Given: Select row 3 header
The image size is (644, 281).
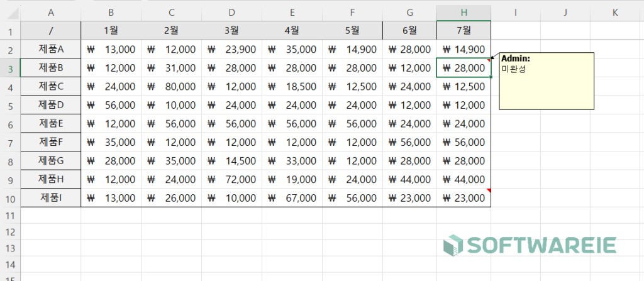Looking at the screenshot, I should coord(10,68).
